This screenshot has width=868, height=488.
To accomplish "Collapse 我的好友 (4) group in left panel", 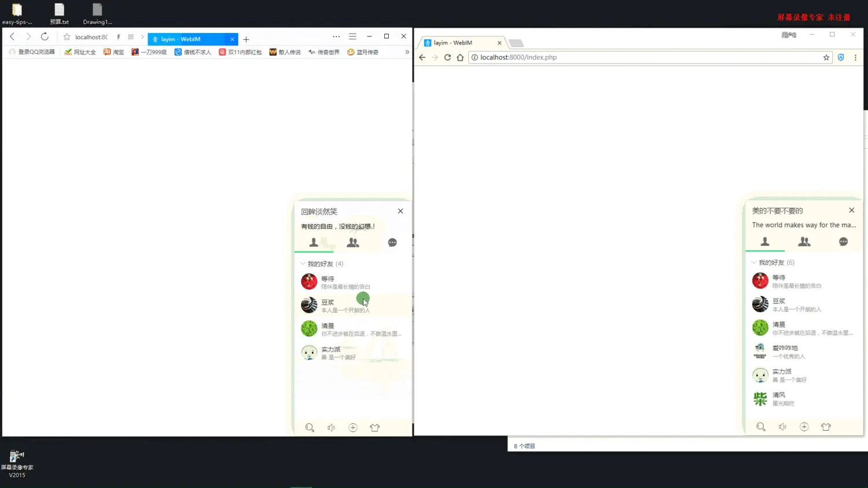I will coord(322,264).
